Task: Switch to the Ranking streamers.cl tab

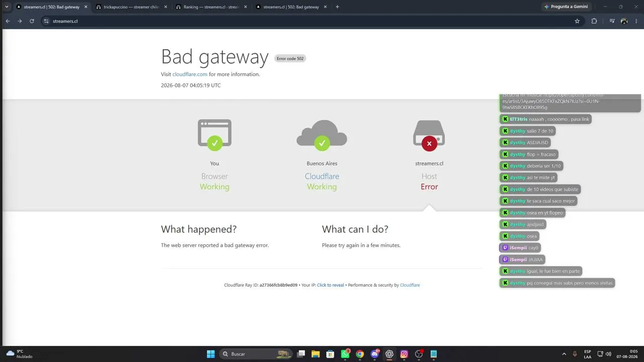Action: 211,7
